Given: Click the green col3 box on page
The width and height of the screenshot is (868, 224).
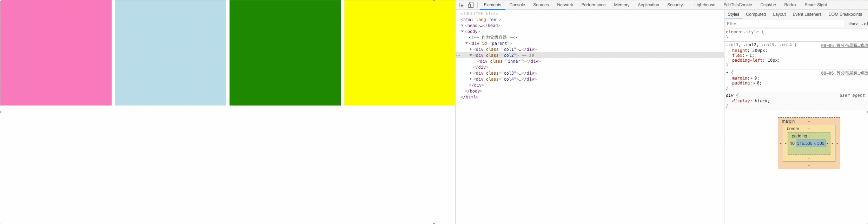Looking at the screenshot, I should coord(285,53).
